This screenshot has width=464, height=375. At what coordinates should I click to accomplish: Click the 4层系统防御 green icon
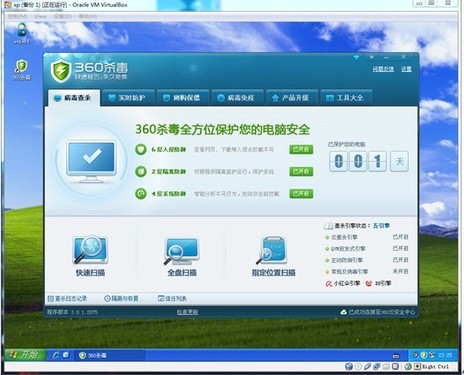point(141,193)
